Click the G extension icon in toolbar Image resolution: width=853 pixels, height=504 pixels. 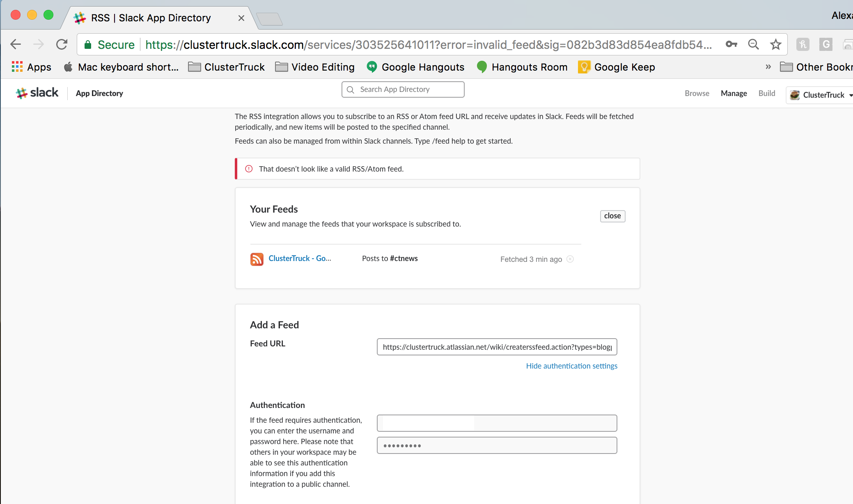click(x=825, y=44)
